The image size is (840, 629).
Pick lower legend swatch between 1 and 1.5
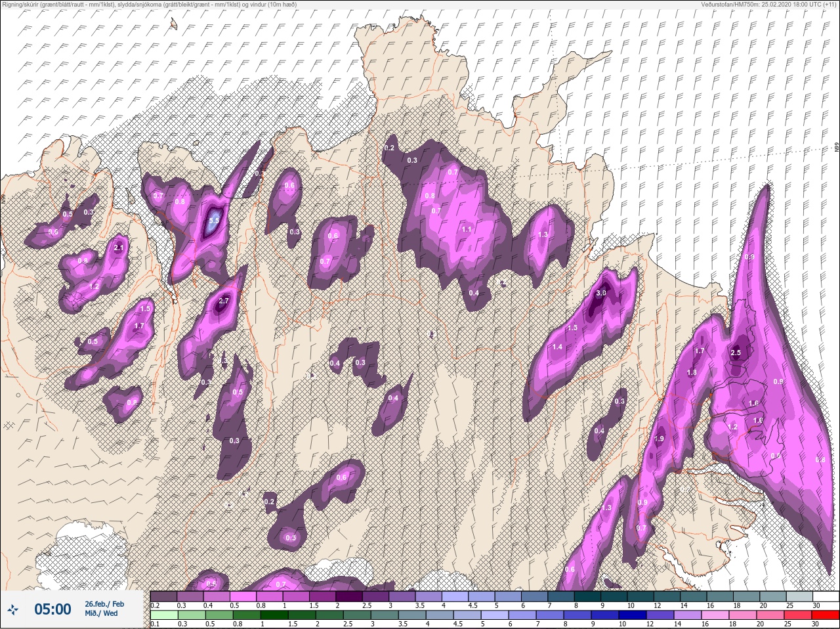[x=274, y=615]
